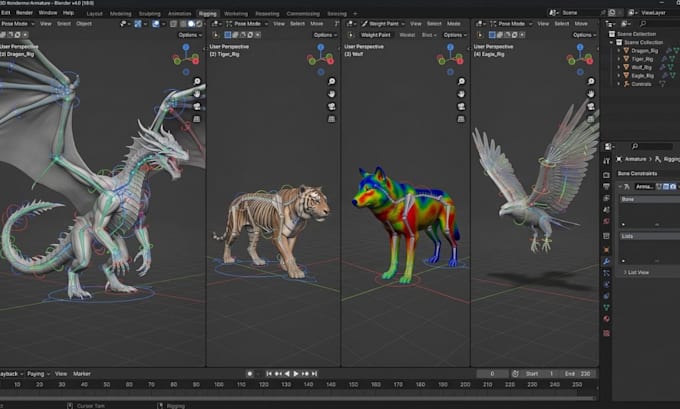
Task: Open Options dropdown in Wolf viewport
Action: (x=455, y=35)
